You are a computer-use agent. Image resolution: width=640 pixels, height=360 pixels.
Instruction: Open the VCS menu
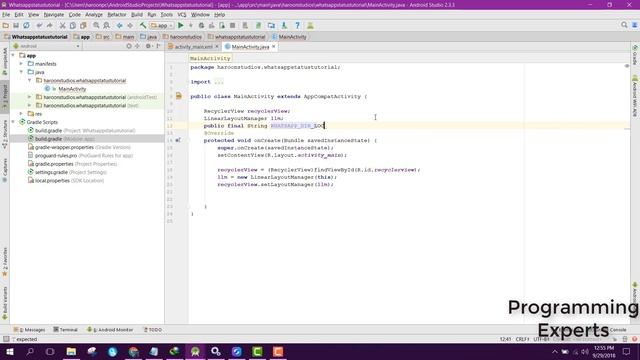coord(182,15)
